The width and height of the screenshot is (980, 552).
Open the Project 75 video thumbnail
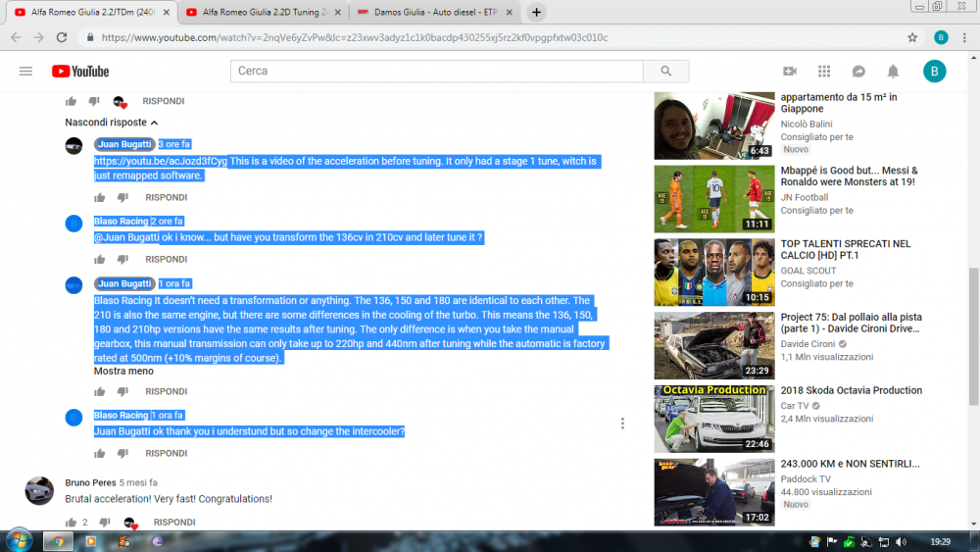pyautogui.click(x=714, y=346)
